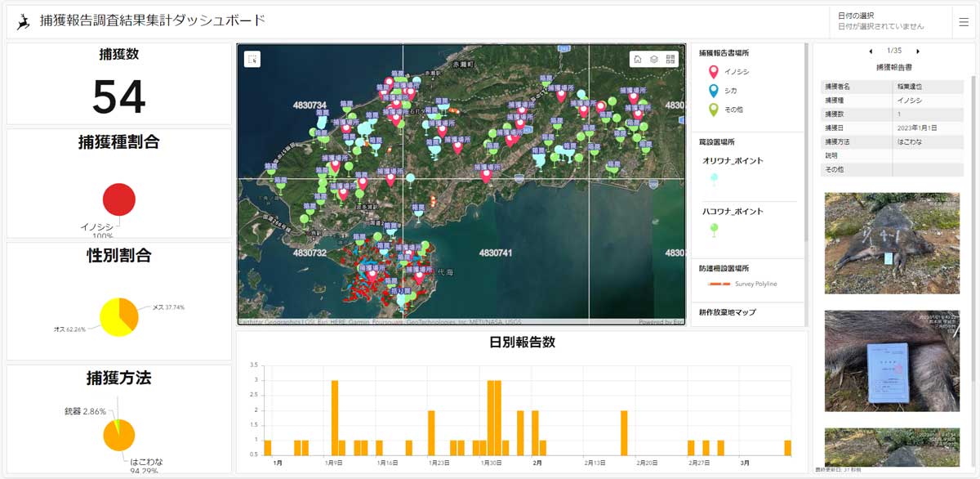Click the deer logo in the header
Viewport: 980px width, 479px height.
(24, 22)
